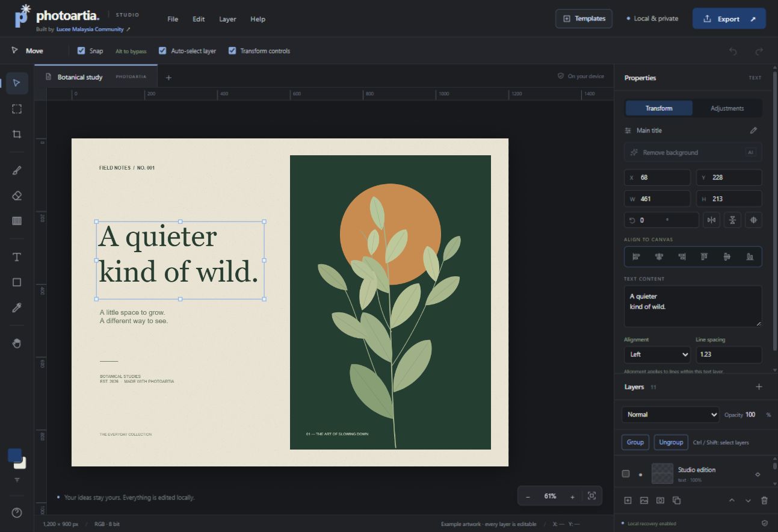Select the Eraser tool

tap(17, 196)
